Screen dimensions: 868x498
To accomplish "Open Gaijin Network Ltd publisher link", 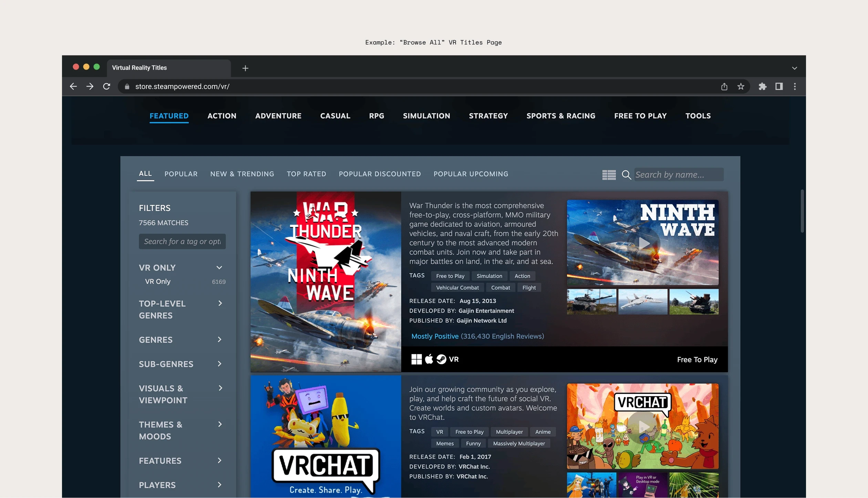I will coord(482,321).
